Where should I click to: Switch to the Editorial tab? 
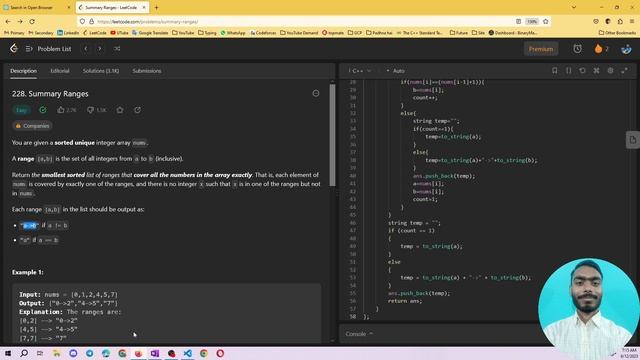(60, 71)
